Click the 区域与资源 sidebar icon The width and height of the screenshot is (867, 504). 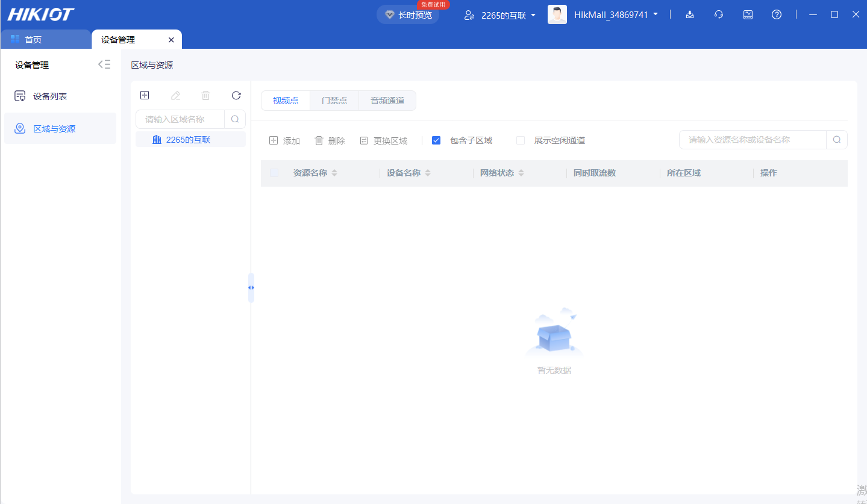(19, 128)
